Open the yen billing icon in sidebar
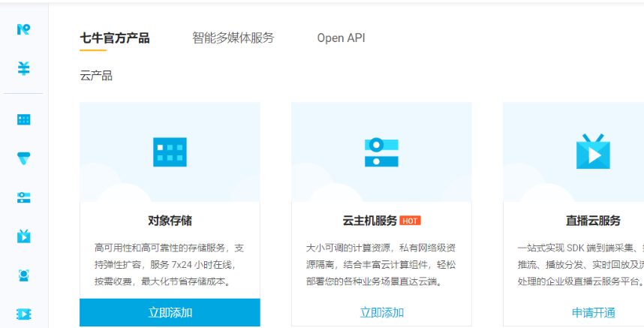The width and height of the screenshot is (644, 328). point(23,68)
